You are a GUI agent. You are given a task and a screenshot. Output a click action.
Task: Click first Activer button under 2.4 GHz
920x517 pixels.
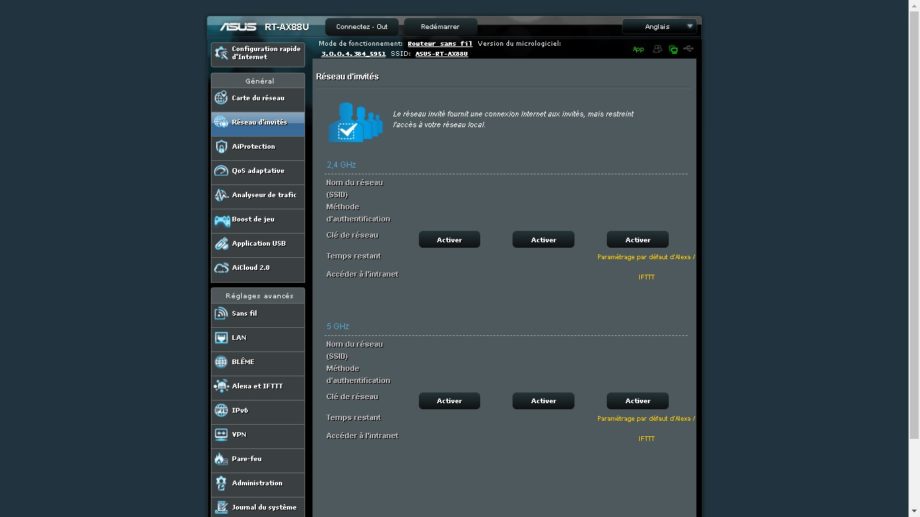click(x=449, y=240)
